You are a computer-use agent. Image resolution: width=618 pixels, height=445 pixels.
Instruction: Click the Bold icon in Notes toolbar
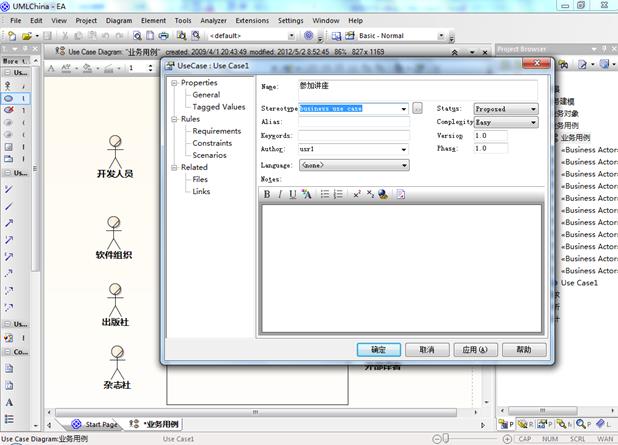[x=267, y=194]
